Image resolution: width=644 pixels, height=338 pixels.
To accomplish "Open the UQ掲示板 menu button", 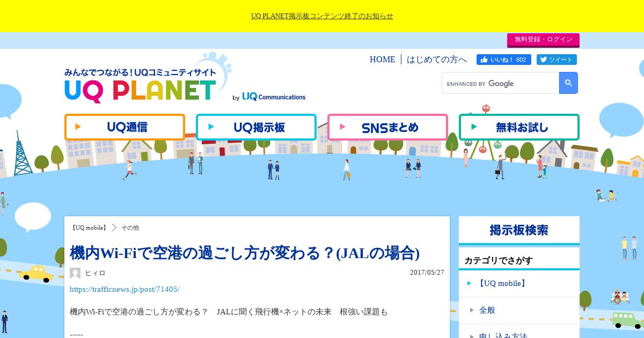I will point(256,127).
